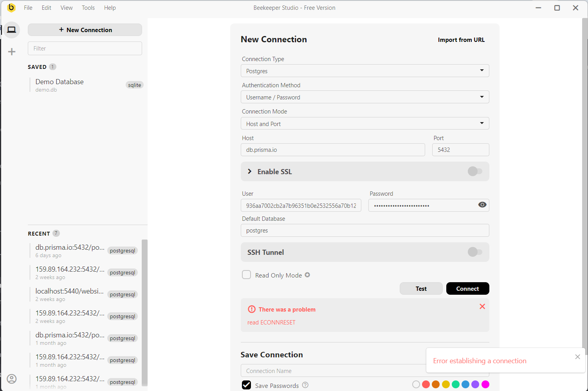Turn on the SSH Tunnel switch
The image size is (588, 391).
pos(475,252)
